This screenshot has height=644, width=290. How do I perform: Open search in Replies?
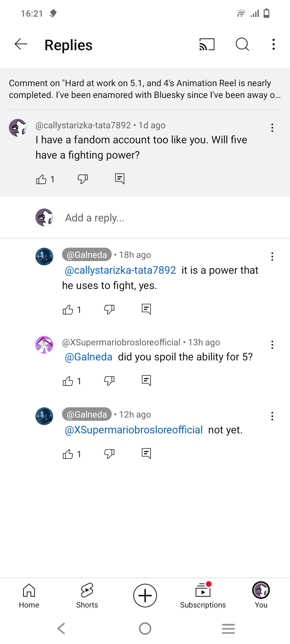(x=242, y=44)
